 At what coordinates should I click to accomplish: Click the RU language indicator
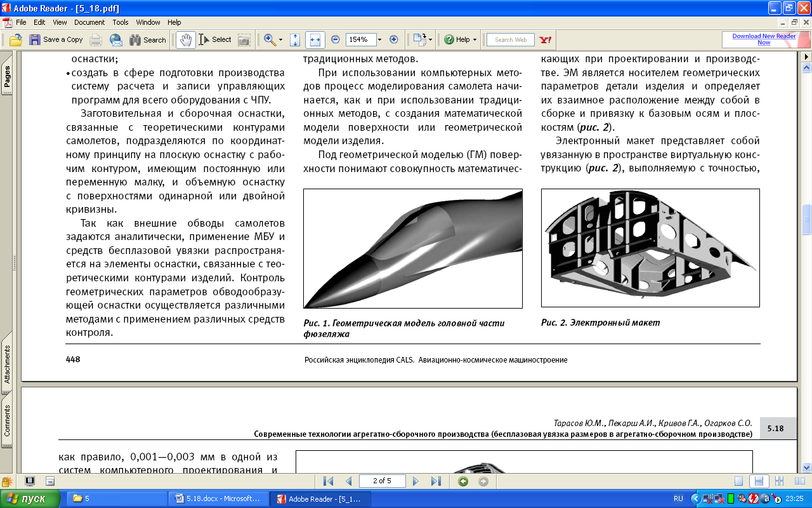pyautogui.click(x=678, y=498)
